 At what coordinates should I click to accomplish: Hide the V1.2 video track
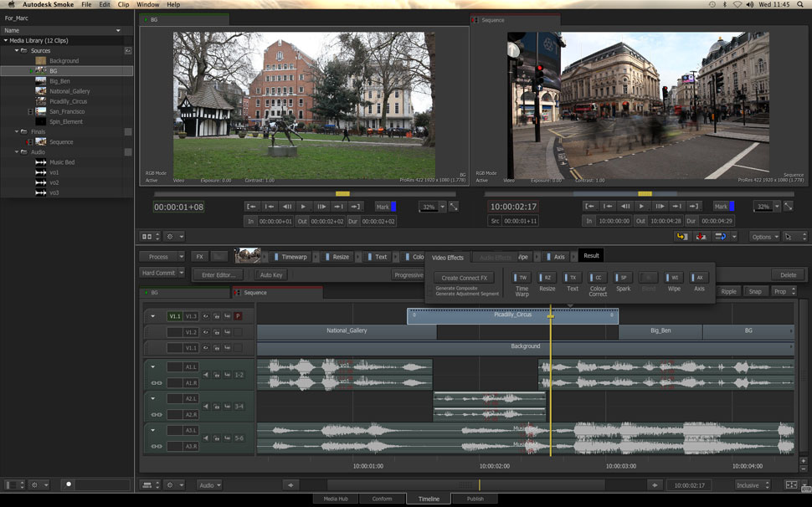coord(204,332)
